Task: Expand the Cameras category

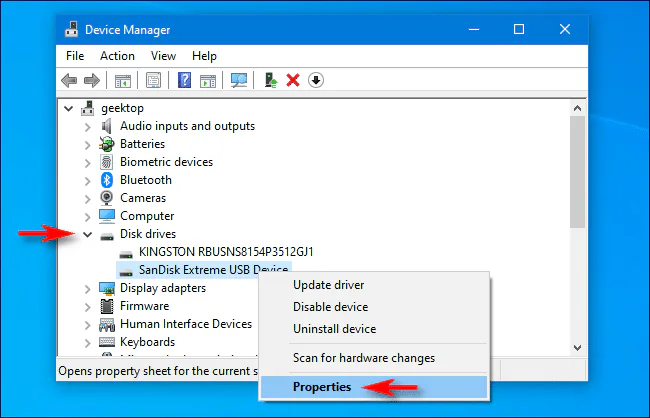Action: [x=87, y=199]
